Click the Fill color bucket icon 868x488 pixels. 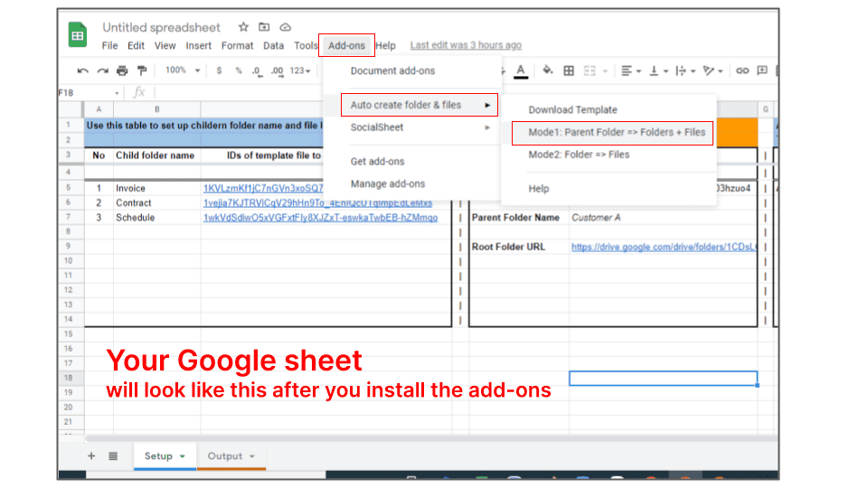[546, 70]
